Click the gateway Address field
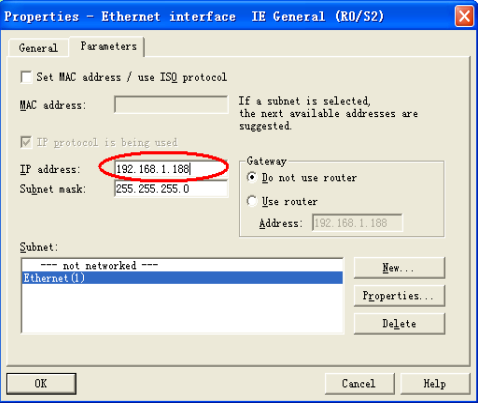This screenshot has width=478, height=403. [357, 223]
